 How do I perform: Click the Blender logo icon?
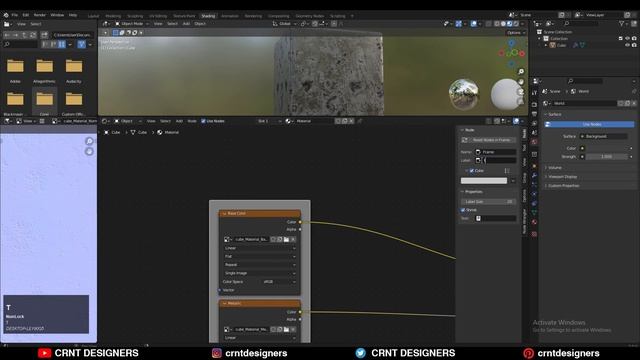tap(6, 15)
